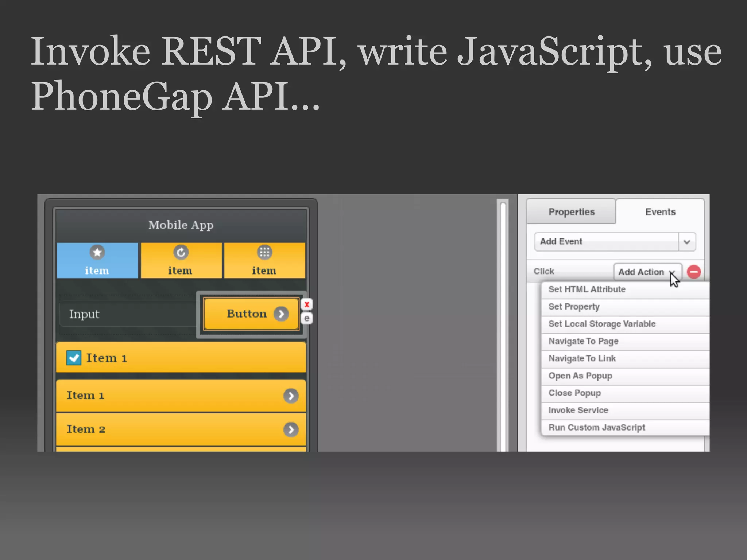
Task: Choose Run Custom JavaScript action
Action: (x=625, y=428)
